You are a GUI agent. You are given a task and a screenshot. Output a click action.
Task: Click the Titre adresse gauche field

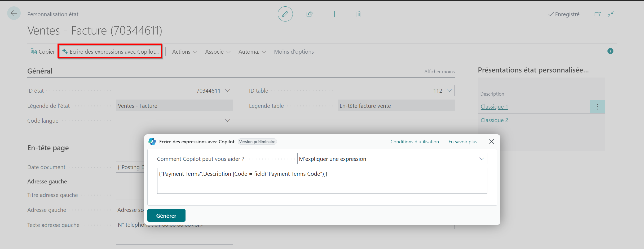point(130,195)
